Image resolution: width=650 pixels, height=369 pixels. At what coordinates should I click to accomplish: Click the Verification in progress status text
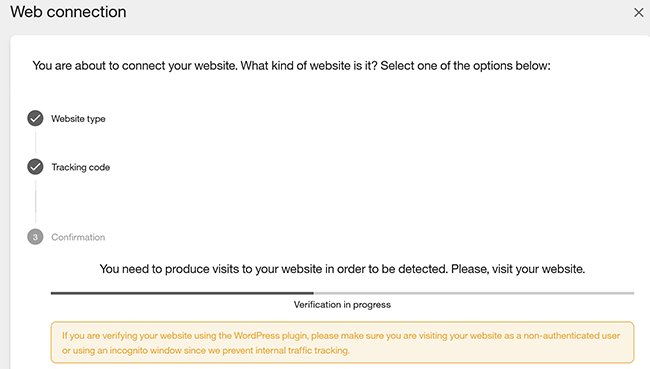(x=342, y=305)
